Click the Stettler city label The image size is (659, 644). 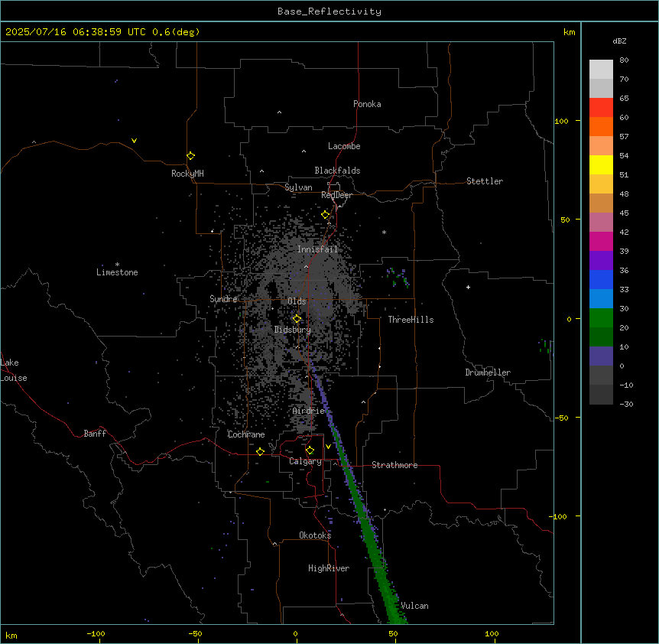click(485, 181)
